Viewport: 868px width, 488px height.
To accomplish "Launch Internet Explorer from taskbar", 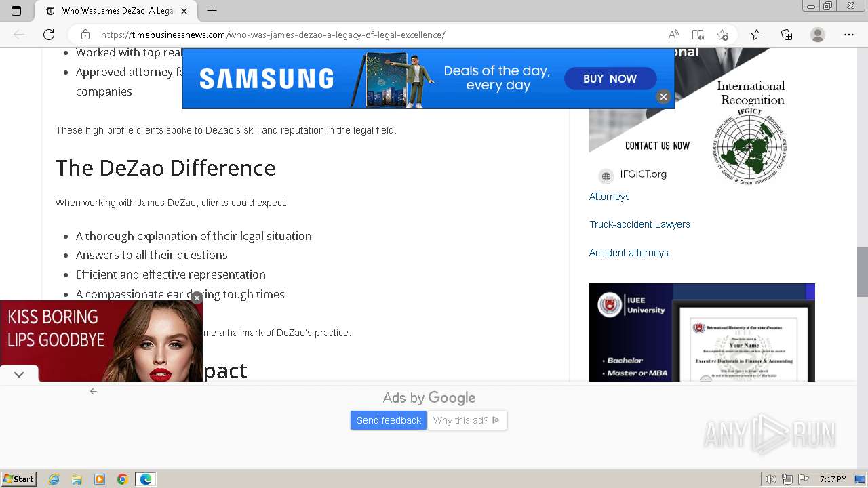I will (54, 479).
